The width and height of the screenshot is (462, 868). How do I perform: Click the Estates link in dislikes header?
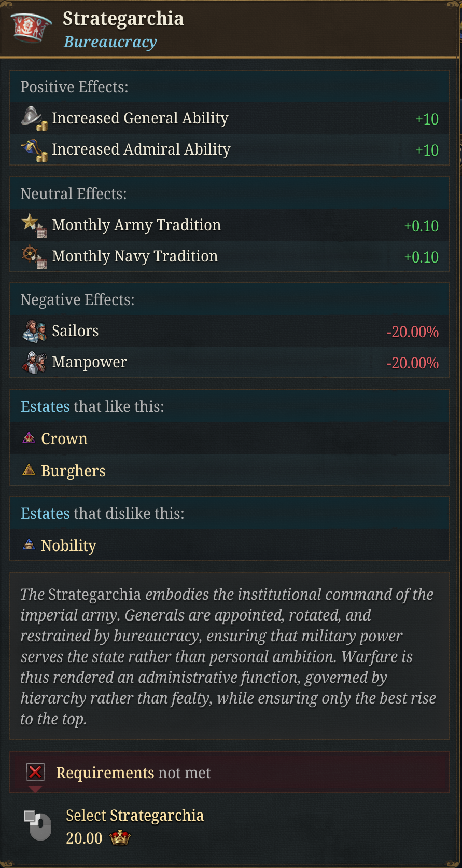point(45,514)
